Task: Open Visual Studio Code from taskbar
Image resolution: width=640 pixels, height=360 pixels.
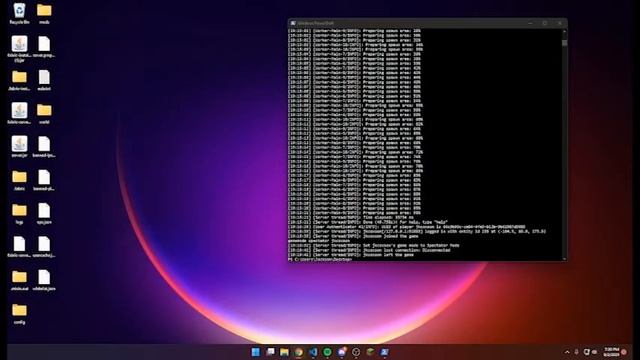Action: pyautogui.click(x=313, y=352)
